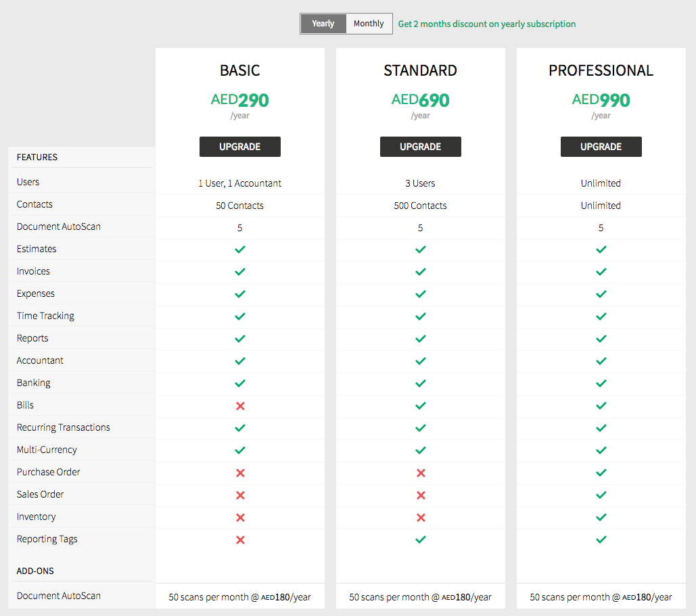Click Basic plan's Estimates green checkmark
The width and height of the screenshot is (696, 616).
(239, 250)
